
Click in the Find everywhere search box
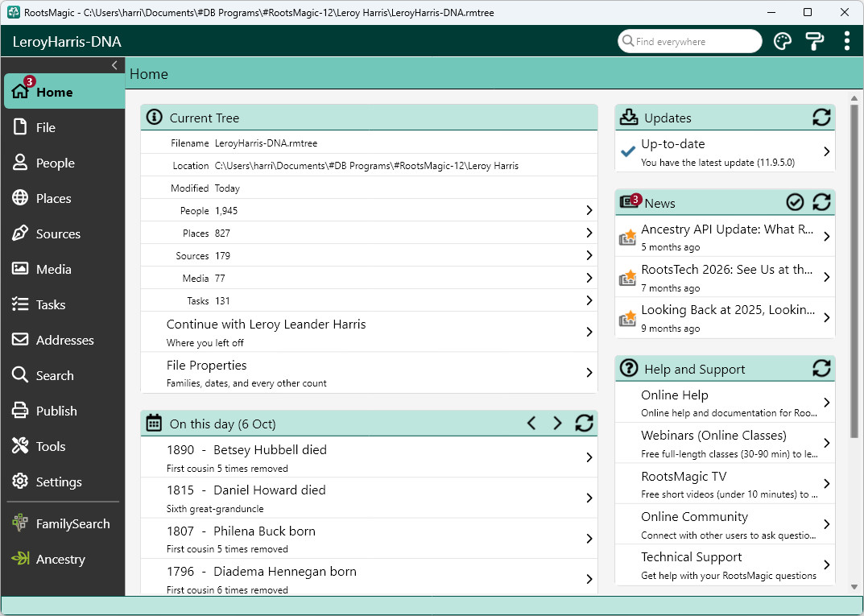click(690, 41)
